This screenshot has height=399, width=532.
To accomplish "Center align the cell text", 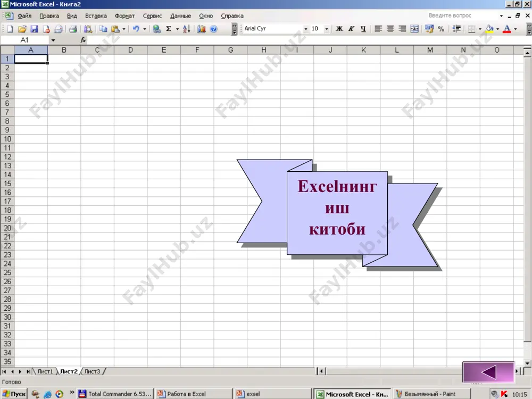I will [390, 29].
